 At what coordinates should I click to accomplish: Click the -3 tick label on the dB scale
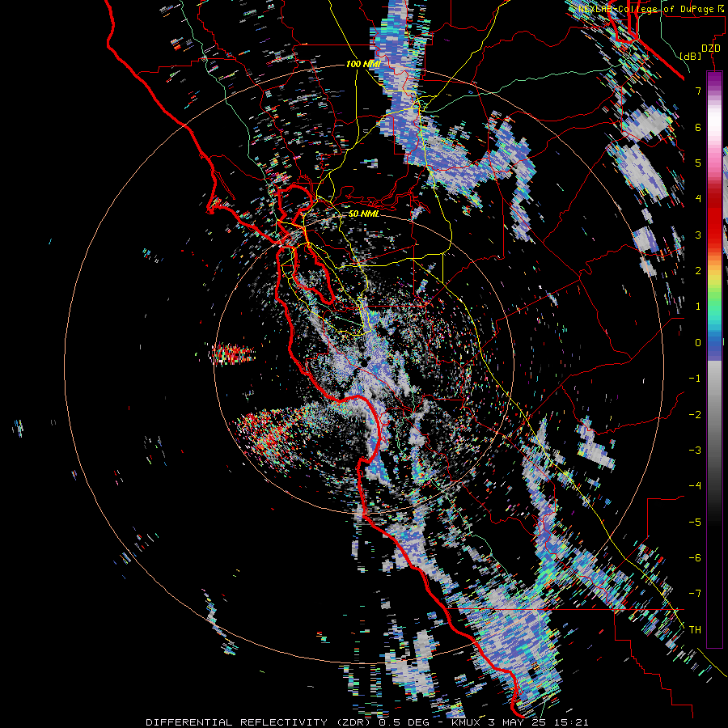(695, 450)
